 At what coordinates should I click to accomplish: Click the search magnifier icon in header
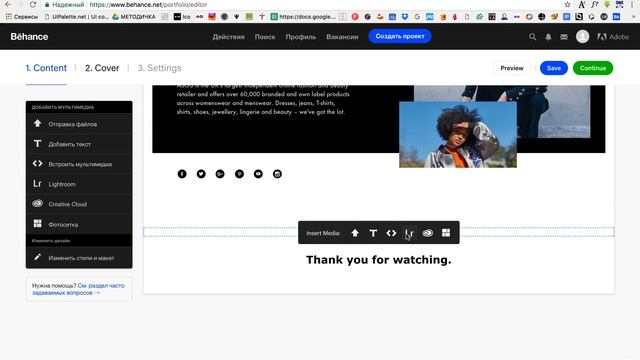(532, 37)
